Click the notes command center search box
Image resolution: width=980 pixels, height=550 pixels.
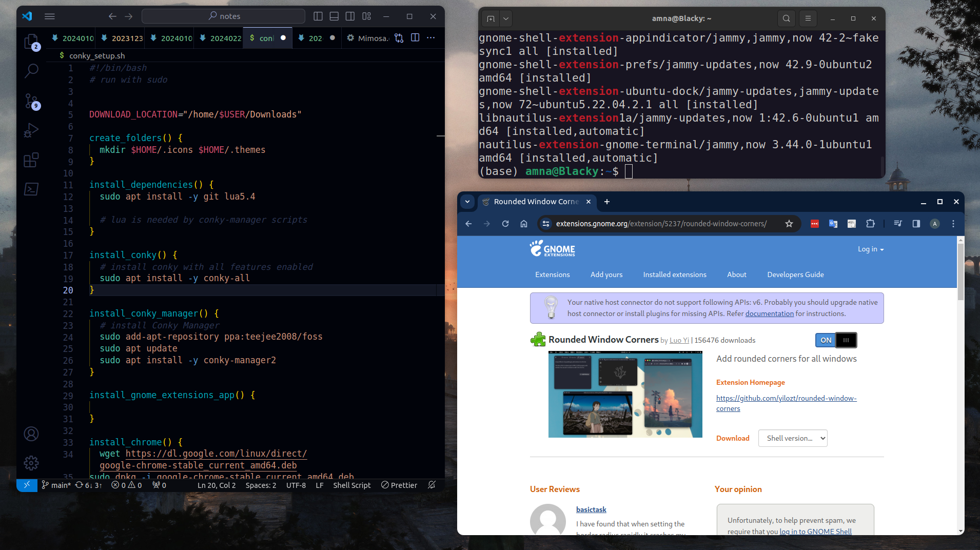coord(223,16)
